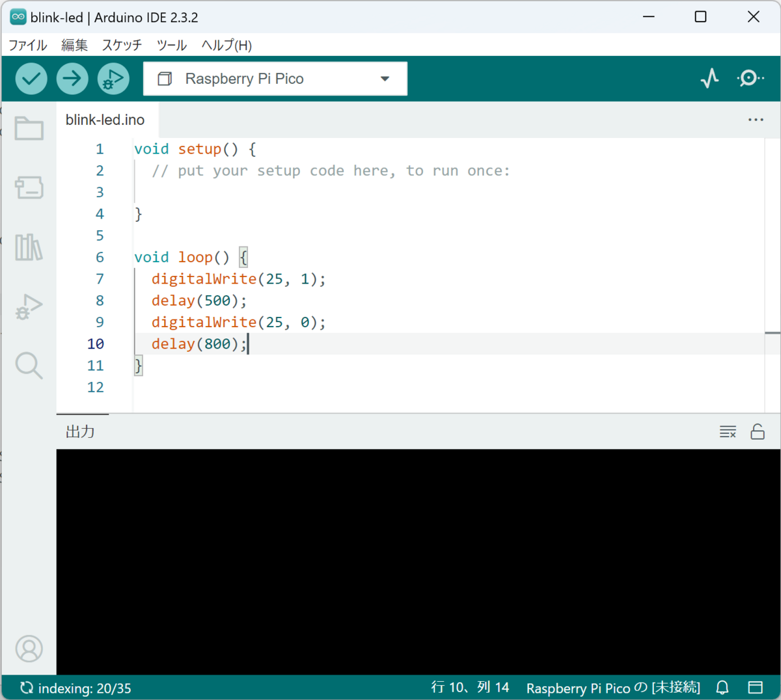Click the 行 10、列 14 cursor position

[x=470, y=688]
